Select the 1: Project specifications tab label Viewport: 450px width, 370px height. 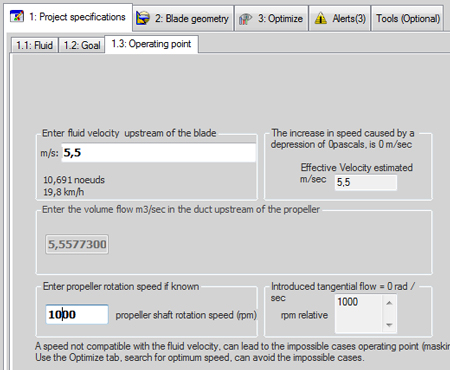pos(77,17)
